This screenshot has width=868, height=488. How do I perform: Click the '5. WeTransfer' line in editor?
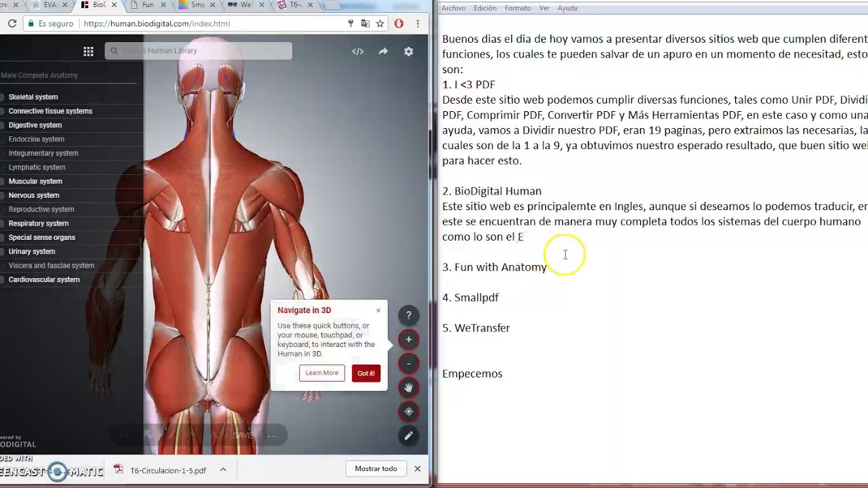pyautogui.click(x=476, y=328)
